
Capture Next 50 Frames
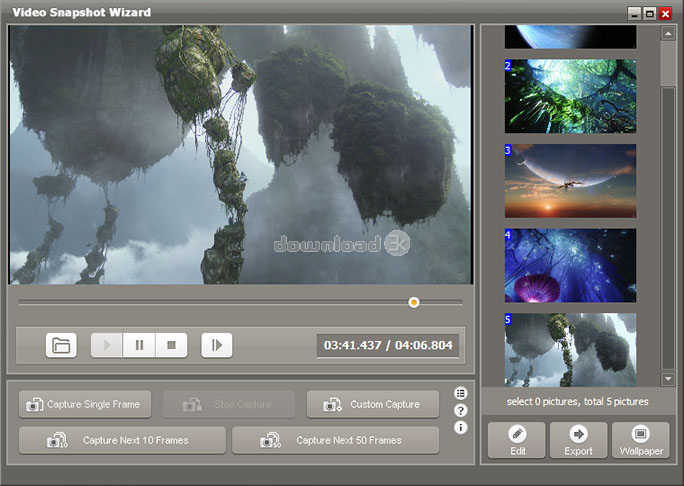(335, 441)
